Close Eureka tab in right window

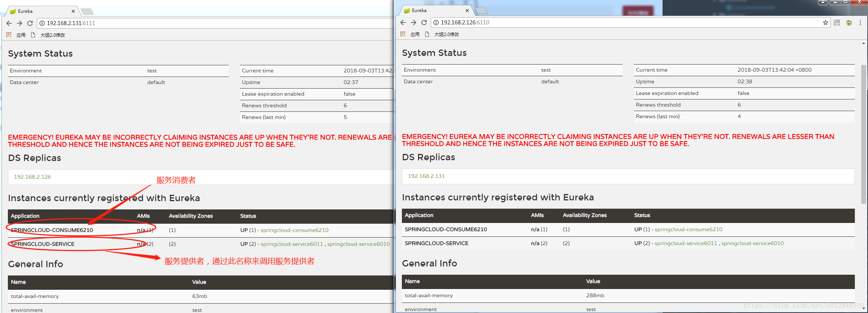pos(467,11)
